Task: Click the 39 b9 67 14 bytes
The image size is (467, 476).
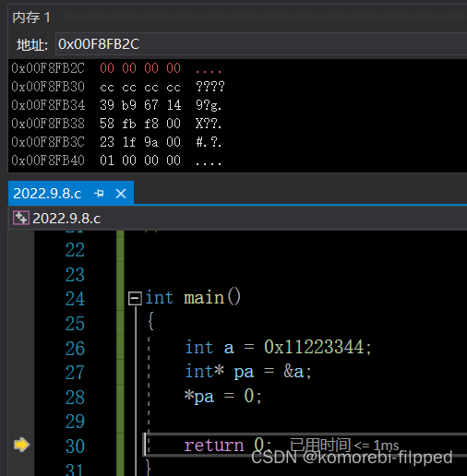Action: [140, 105]
